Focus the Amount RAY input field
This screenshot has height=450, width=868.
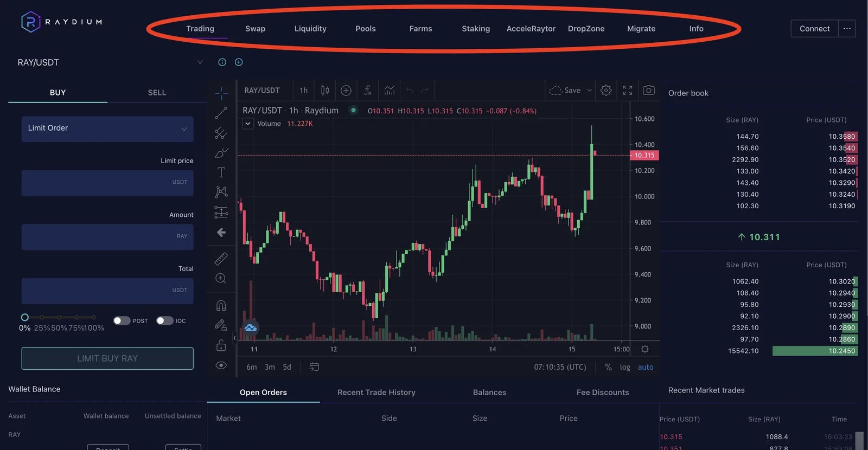click(107, 237)
